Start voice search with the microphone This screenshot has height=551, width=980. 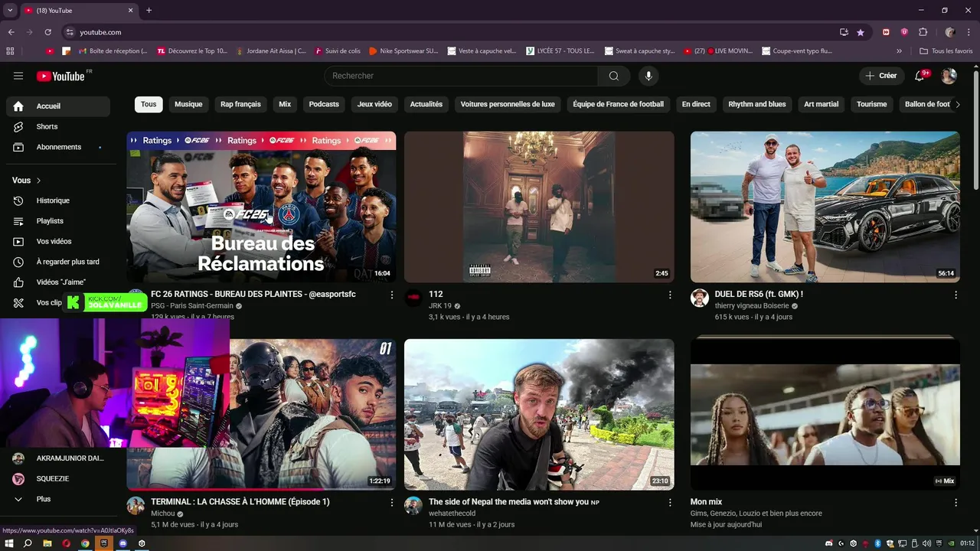click(x=648, y=76)
